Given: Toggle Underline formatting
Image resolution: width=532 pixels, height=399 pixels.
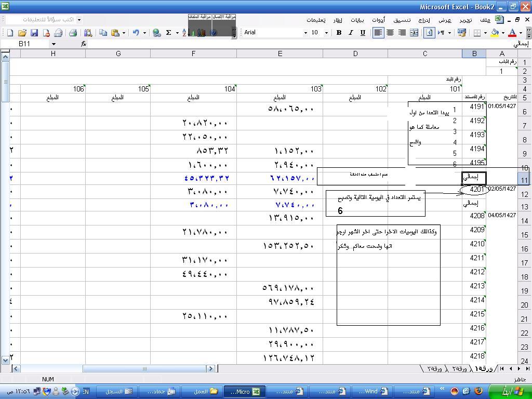Looking at the screenshot, I should click(x=363, y=33).
